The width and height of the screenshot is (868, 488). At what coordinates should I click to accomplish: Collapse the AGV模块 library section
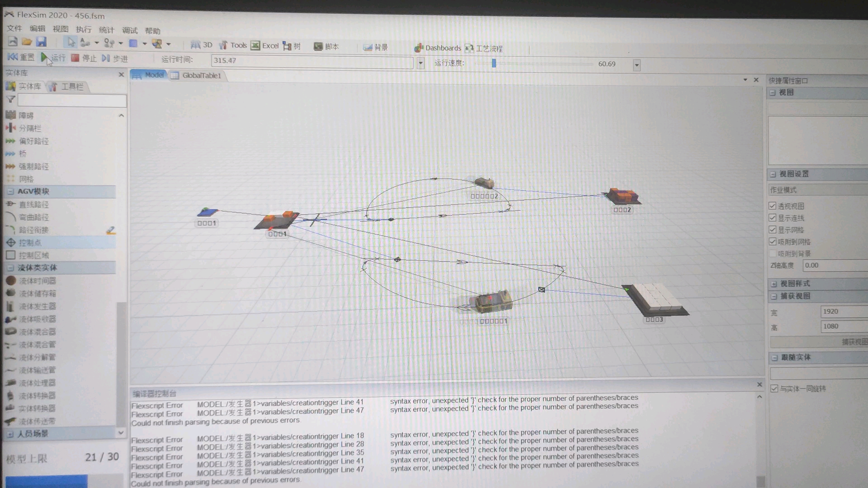[x=10, y=191]
